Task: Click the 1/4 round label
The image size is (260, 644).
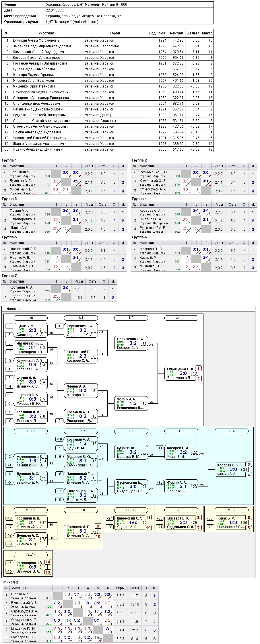Action: point(81,318)
